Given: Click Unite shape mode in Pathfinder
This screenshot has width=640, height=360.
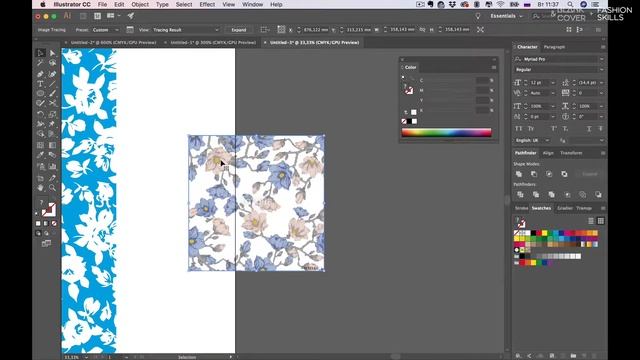Looking at the screenshot, I should click(519, 174).
